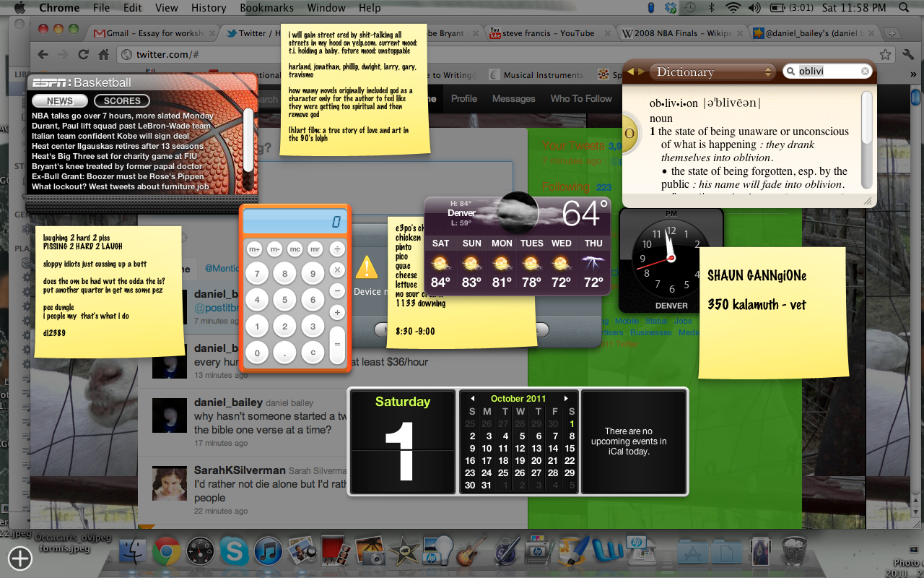Viewport: 924px width, 578px height.
Task: Go forward in the Dictionary widget
Action: point(640,72)
